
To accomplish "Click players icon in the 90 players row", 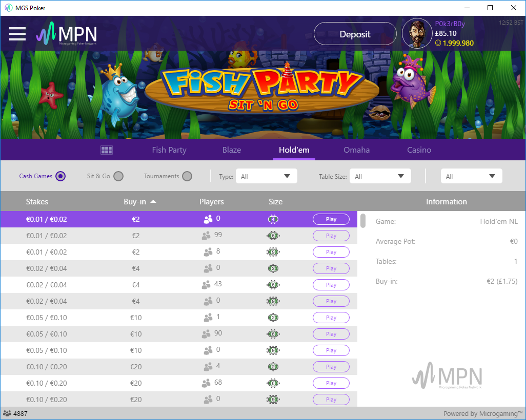I will pos(206,334).
